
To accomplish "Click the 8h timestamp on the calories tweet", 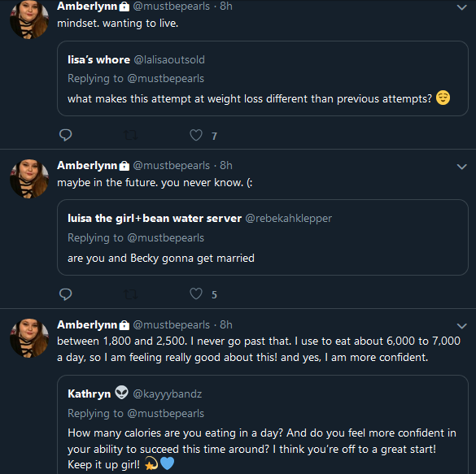I will point(226,324).
